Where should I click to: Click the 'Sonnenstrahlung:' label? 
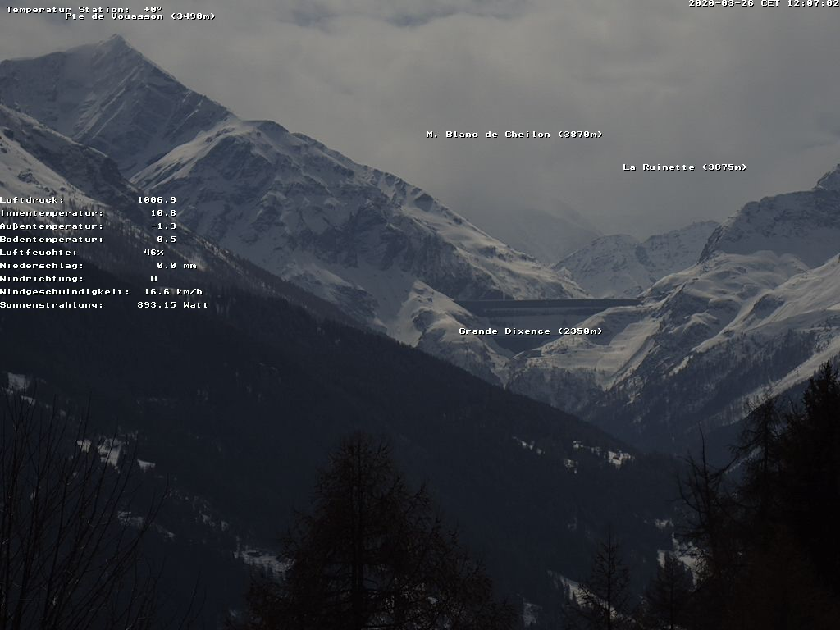[52, 305]
